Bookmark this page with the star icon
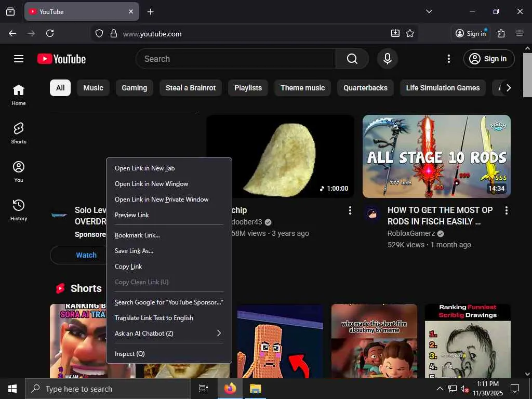The image size is (532, 399). (410, 33)
